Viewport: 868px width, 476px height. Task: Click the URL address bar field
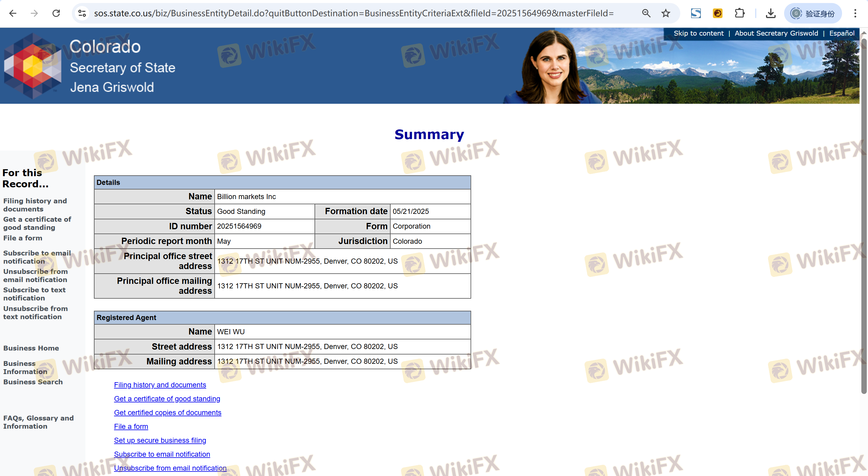coord(354,13)
